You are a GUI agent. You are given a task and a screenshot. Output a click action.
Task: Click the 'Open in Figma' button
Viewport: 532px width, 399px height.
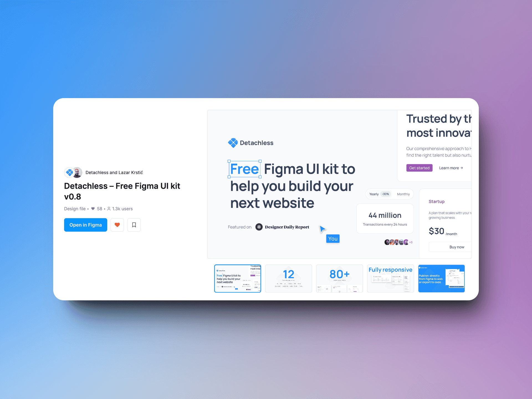[x=85, y=225]
